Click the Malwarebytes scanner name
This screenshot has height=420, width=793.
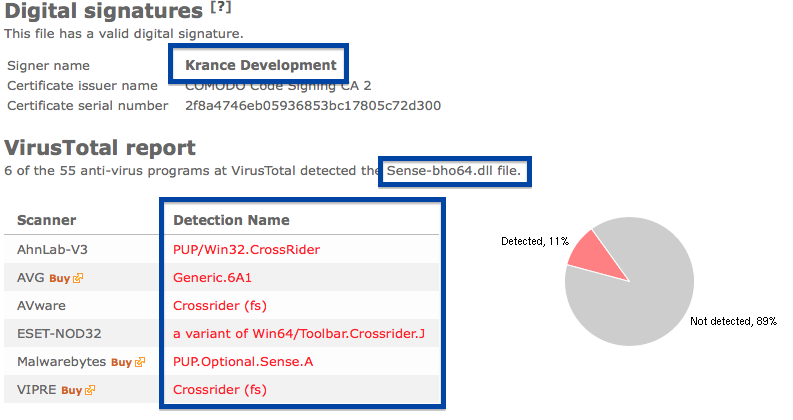click(x=62, y=362)
